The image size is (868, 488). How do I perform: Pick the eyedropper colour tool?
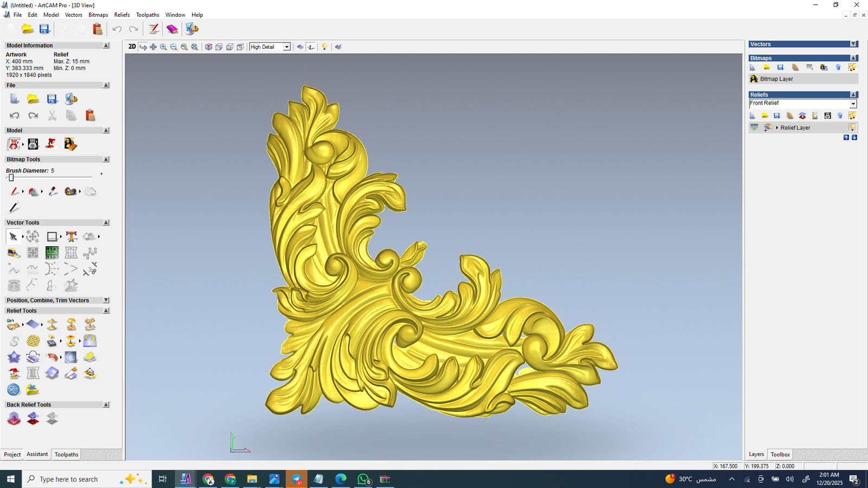(x=53, y=191)
